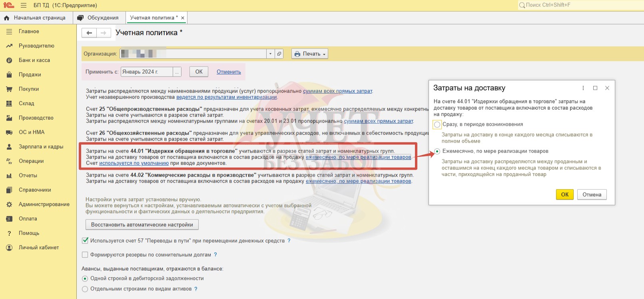Select Отдельными строками по видам активов

85,289
